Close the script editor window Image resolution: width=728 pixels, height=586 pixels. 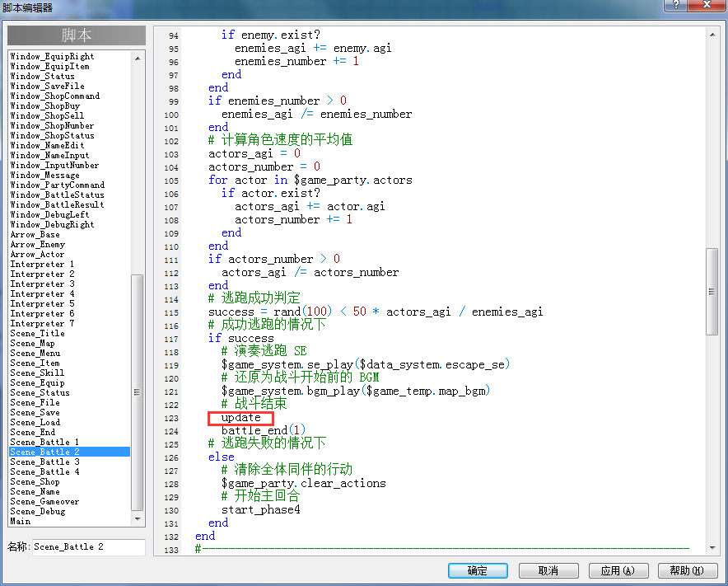coord(707,5)
